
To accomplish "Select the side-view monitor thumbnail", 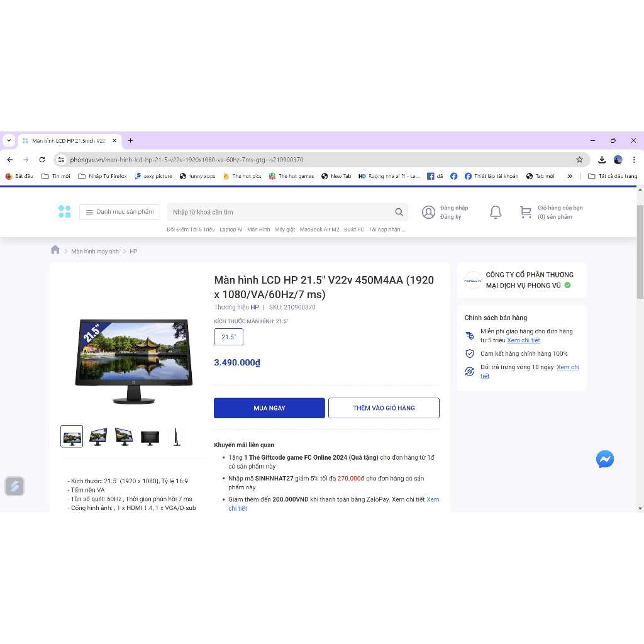I will 177,436.
